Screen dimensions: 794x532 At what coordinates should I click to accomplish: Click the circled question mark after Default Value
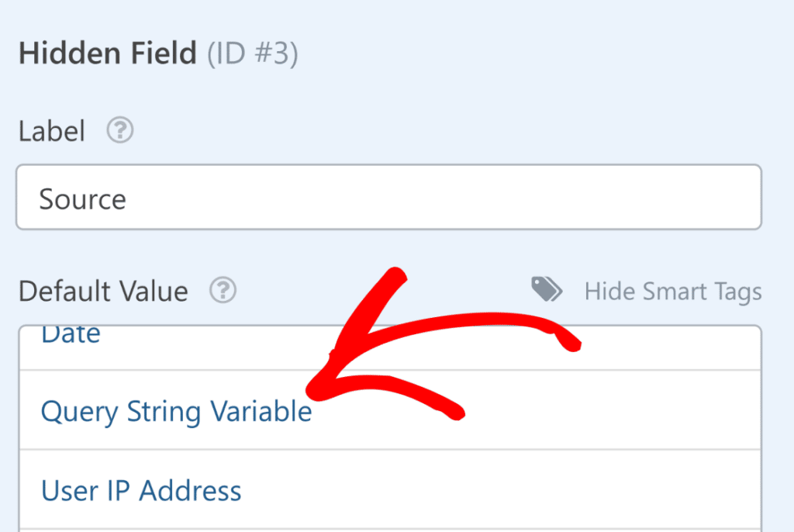(223, 291)
